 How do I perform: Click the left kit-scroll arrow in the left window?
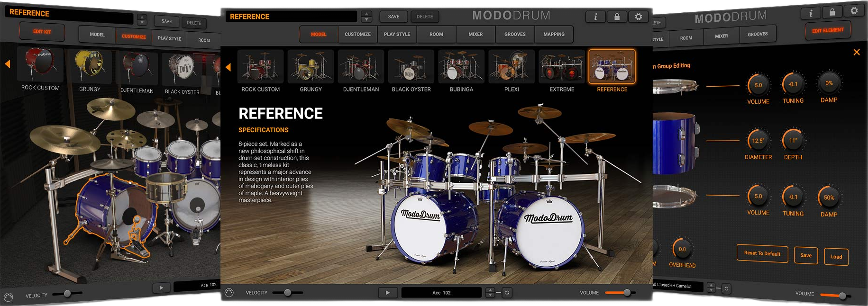click(8, 63)
